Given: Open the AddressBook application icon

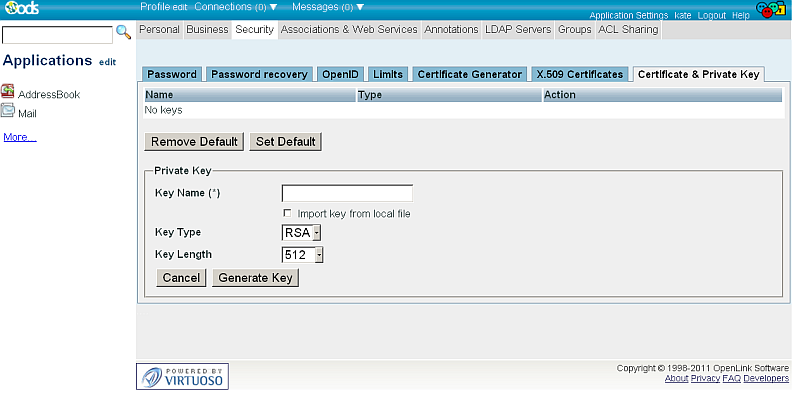Looking at the screenshot, I should coord(8,92).
